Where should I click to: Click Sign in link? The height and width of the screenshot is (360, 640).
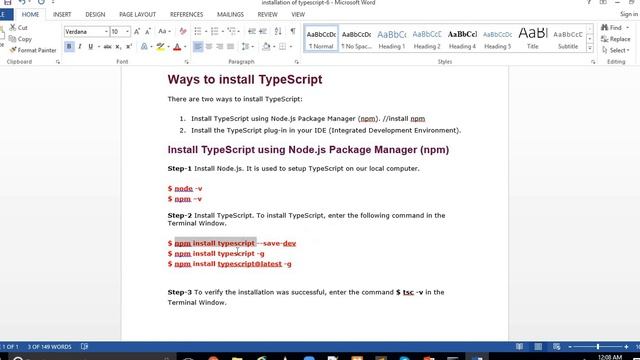tap(629, 14)
